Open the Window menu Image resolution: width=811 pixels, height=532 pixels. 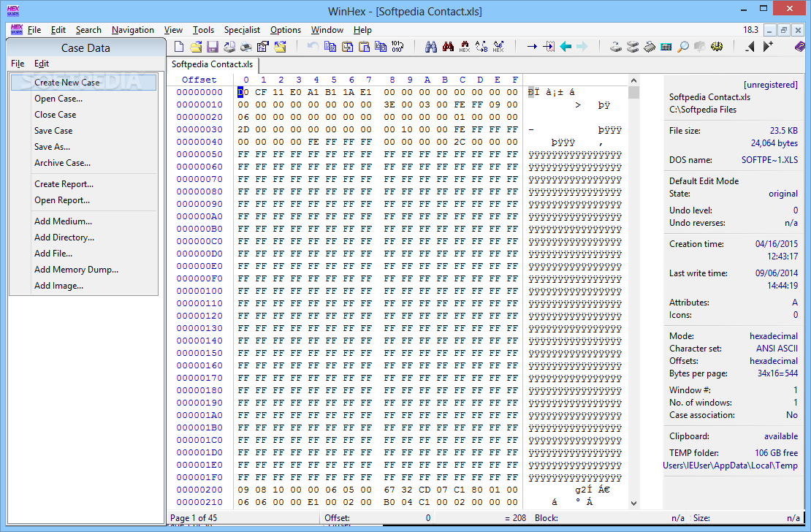327,30
